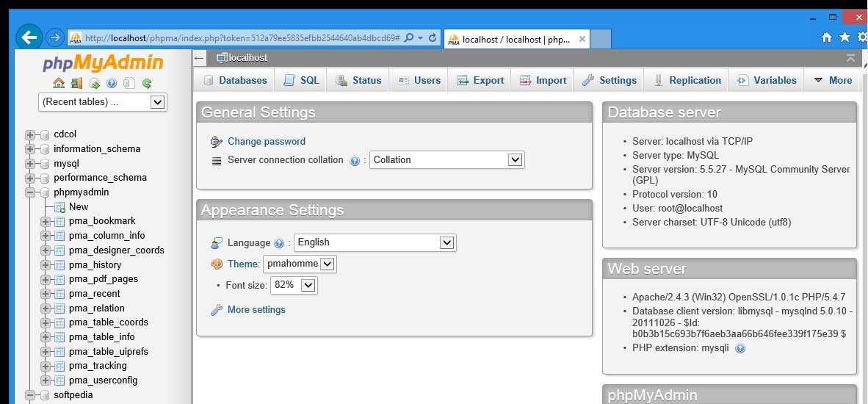Expand the cdcol database node

30,134
